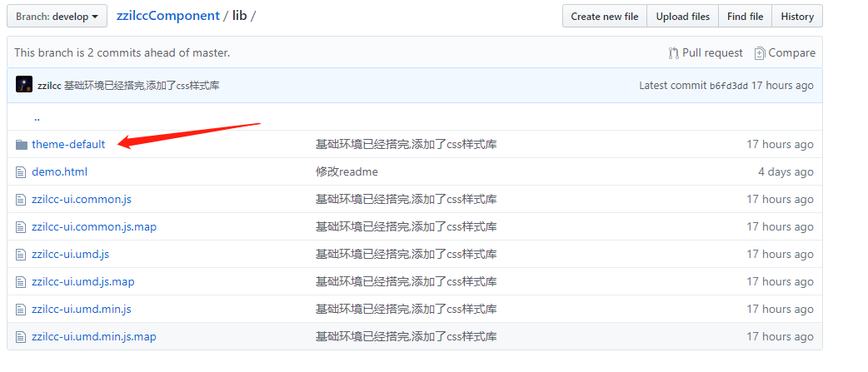Open the zzilcc-ui.common.js.map file
The width and height of the screenshot is (868, 372).
94,227
